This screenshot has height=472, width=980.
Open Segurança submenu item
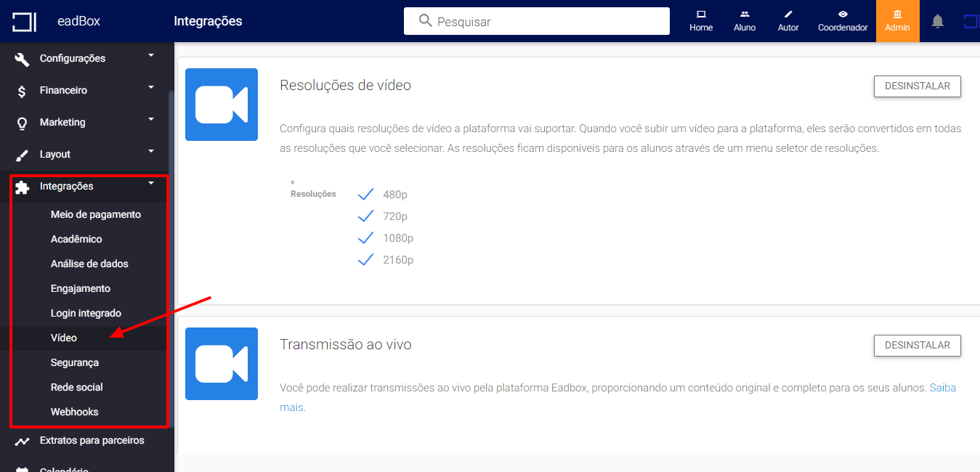click(x=75, y=362)
